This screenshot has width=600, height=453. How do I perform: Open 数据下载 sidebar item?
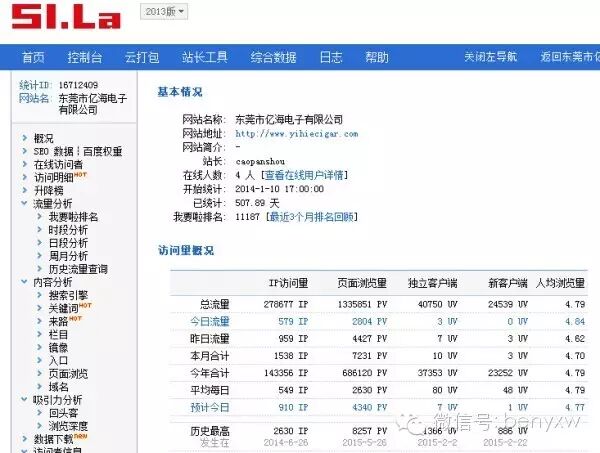pyautogui.click(x=53, y=439)
